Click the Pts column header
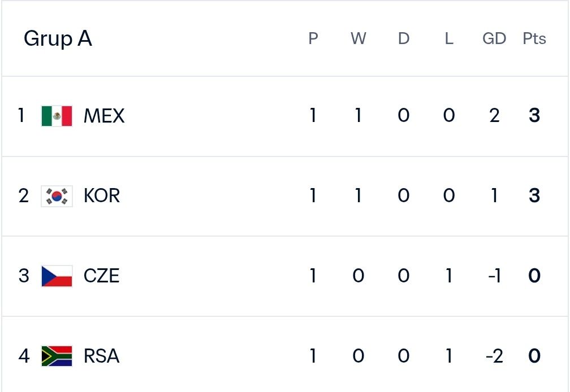Image resolution: width=570 pixels, height=392 pixels. click(x=534, y=38)
